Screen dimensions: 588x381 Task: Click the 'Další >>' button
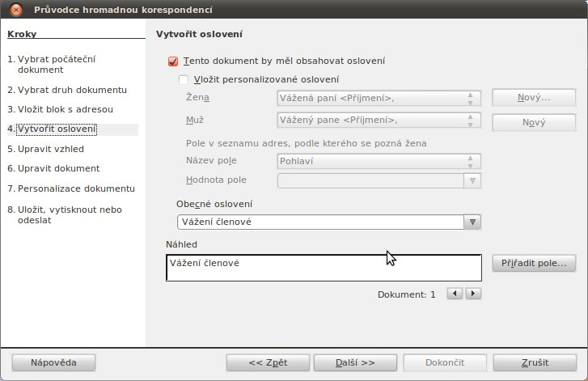355,362
